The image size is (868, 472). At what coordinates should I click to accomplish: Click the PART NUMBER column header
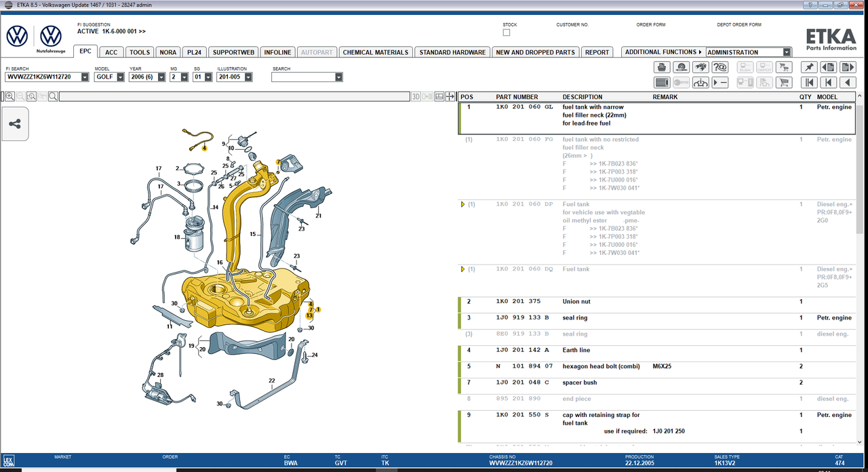(x=517, y=97)
